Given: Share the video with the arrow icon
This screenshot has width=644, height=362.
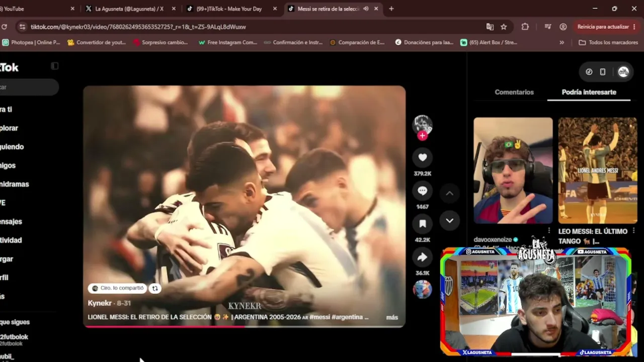Looking at the screenshot, I should click(422, 257).
